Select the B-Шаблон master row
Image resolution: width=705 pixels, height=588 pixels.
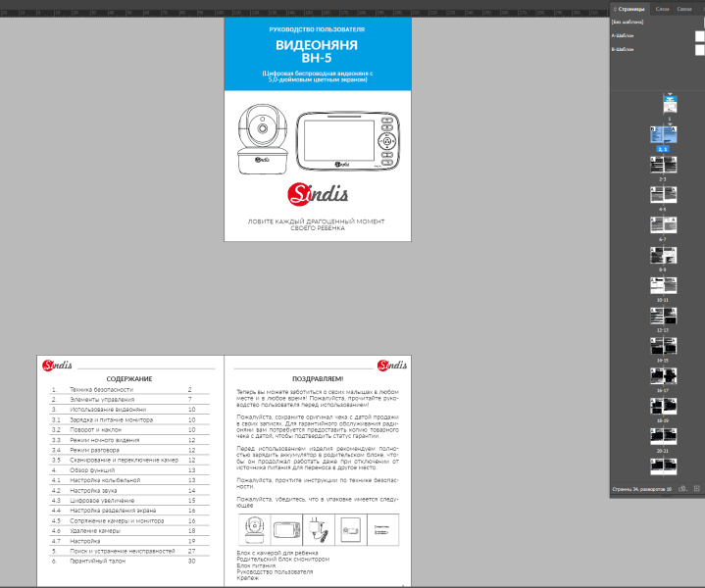coord(656,49)
